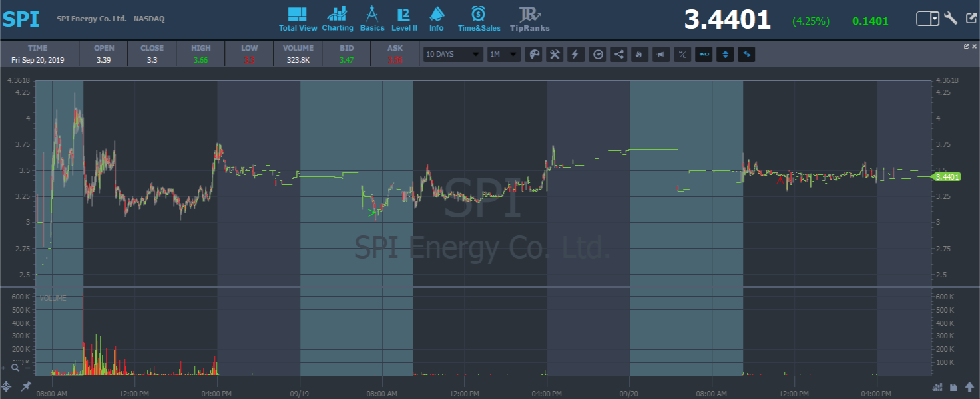Open the TipRanks view
The image size is (980, 399).
(x=530, y=19)
